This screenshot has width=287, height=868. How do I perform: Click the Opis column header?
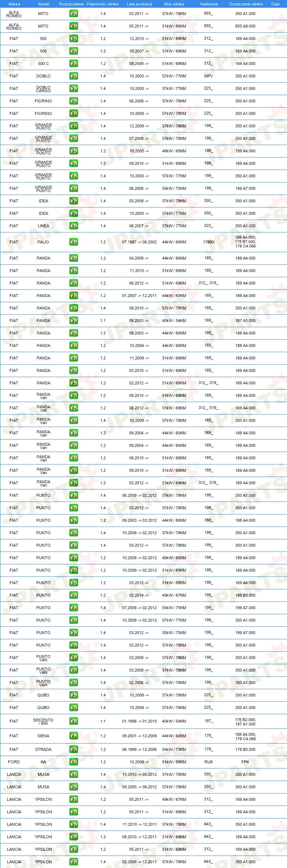275,4
